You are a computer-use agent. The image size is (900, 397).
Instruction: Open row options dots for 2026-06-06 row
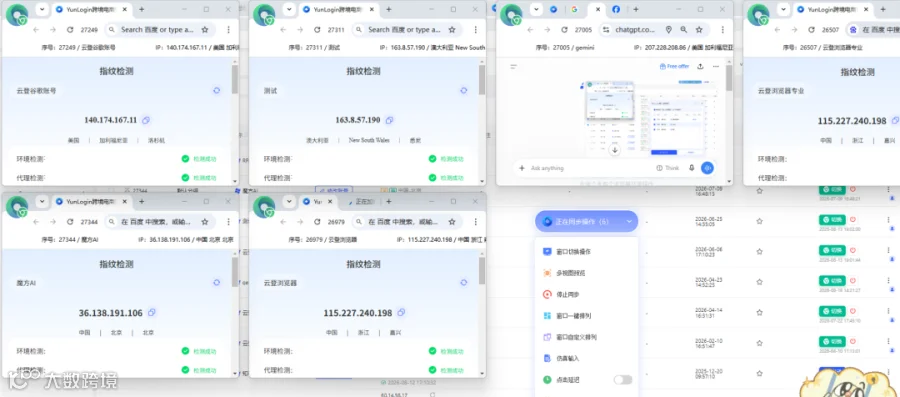coord(889,250)
